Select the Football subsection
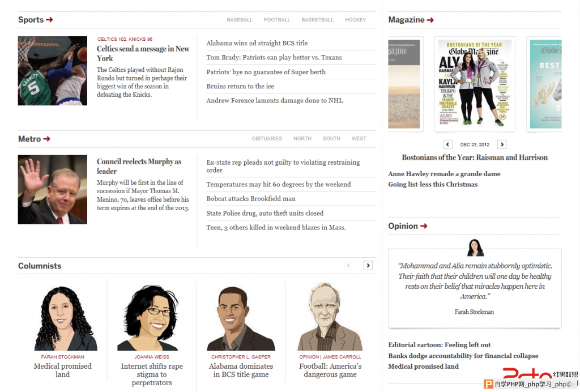This screenshot has height=392, width=580. (x=276, y=20)
